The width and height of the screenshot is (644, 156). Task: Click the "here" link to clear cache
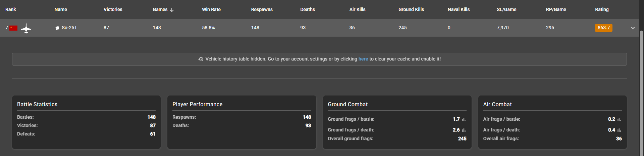pyautogui.click(x=363, y=59)
